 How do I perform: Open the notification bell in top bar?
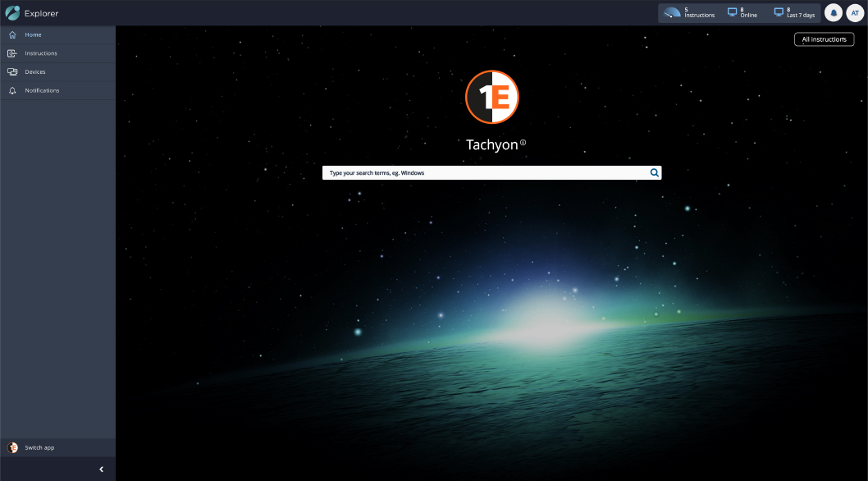pos(833,13)
